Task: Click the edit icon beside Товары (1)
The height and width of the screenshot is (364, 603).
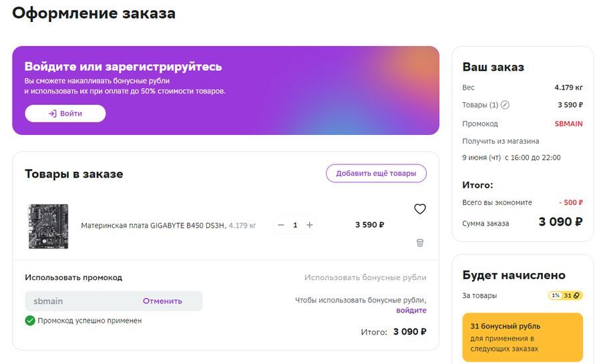Action: coord(505,105)
